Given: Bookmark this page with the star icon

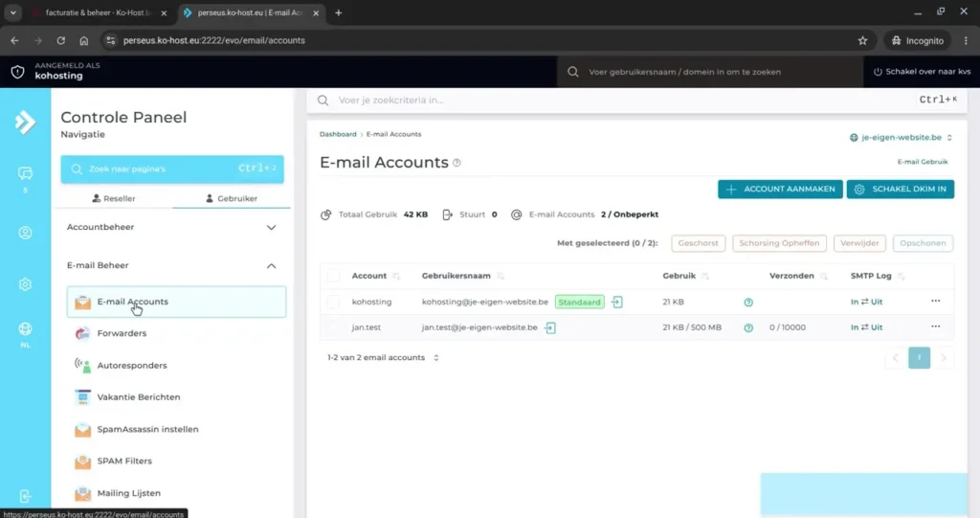Looking at the screenshot, I should point(862,40).
